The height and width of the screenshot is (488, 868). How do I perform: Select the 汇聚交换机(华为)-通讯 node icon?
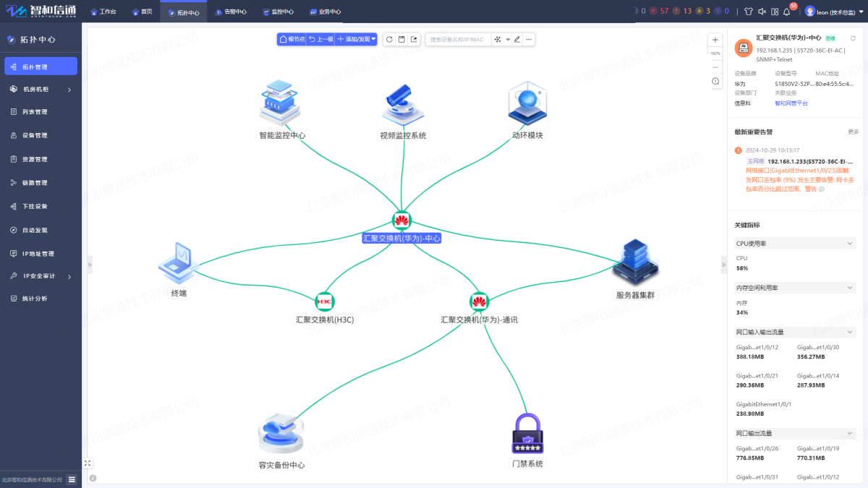[480, 301]
